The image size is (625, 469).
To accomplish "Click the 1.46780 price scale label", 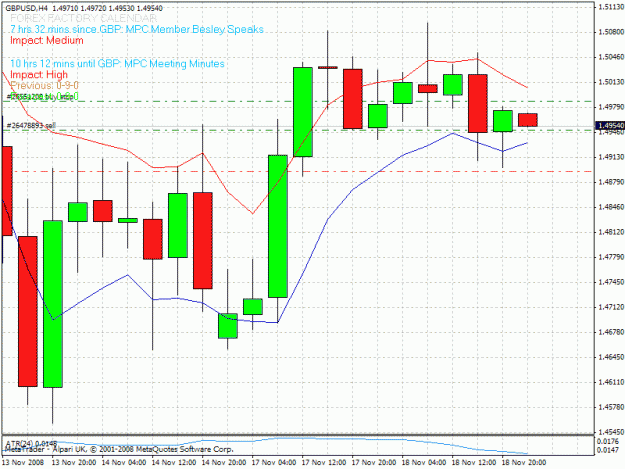I will 611,332.
